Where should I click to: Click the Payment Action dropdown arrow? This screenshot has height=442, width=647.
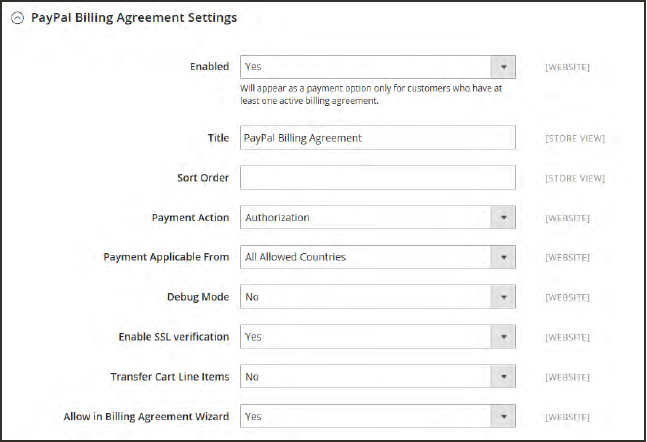[x=503, y=217]
